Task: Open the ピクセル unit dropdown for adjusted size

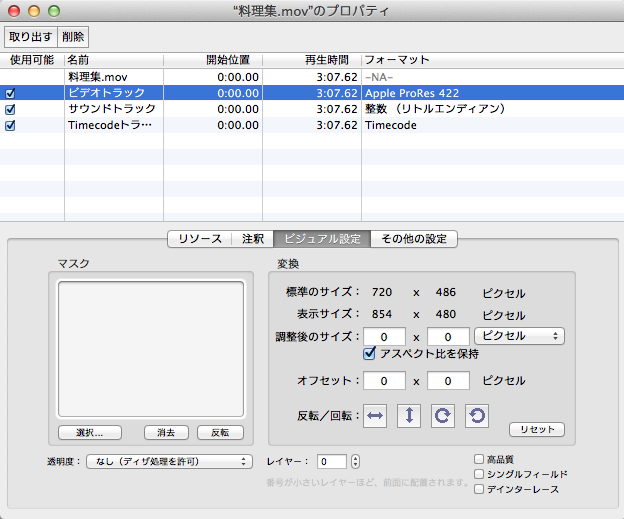Action: point(519,336)
